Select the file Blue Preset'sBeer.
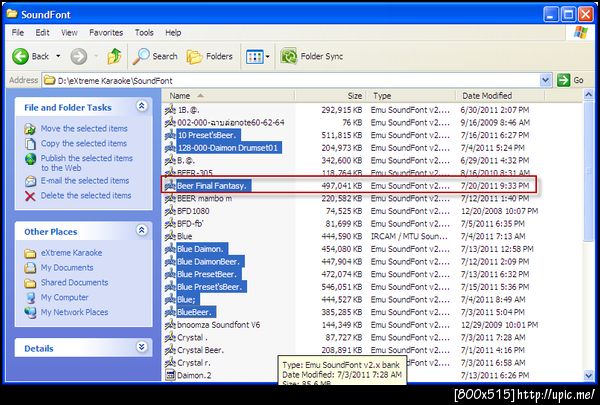 pyautogui.click(x=210, y=287)
